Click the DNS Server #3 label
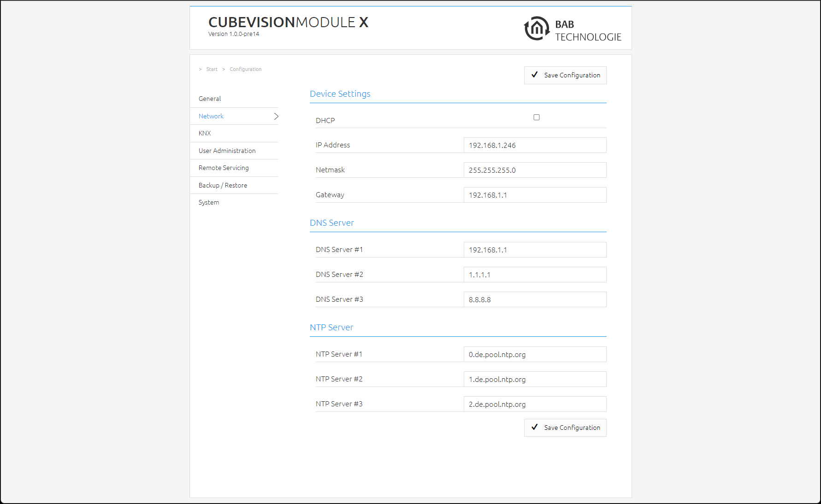The height and width of the screenshot is (504, 821). [x=339, y=299]
